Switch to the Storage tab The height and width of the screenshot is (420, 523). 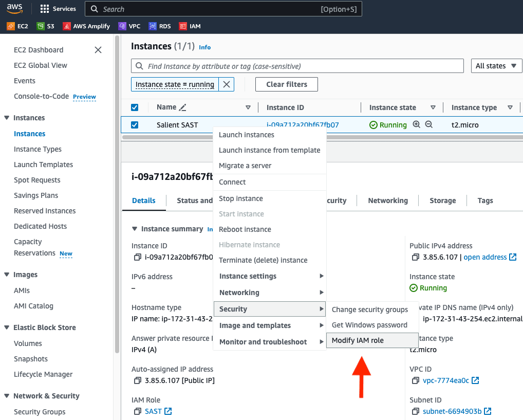(x=443, y=200)
